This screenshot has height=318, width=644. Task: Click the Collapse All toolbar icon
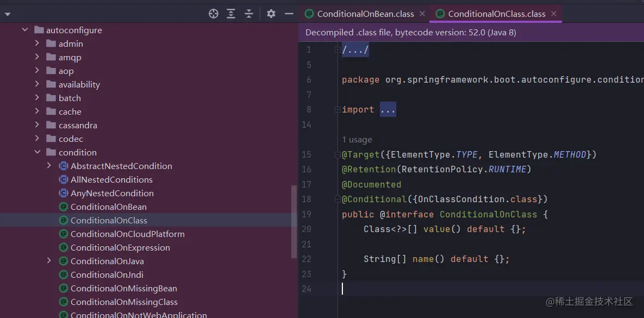(249, 14)
